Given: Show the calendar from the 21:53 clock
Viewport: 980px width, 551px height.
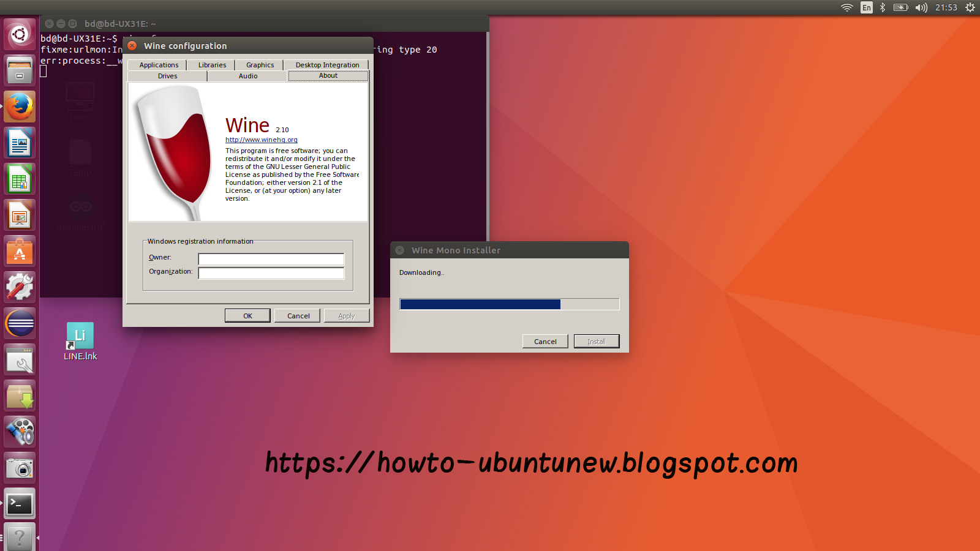Looking at the screenshot, I should click(946, 7).
